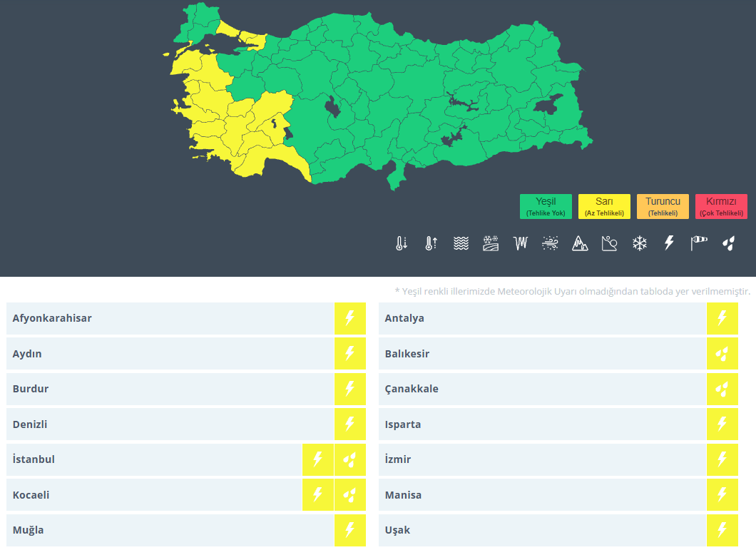Click the Balıkesir rain warning icon
This screenshot has height=550, width=756.
click(722, 354)
